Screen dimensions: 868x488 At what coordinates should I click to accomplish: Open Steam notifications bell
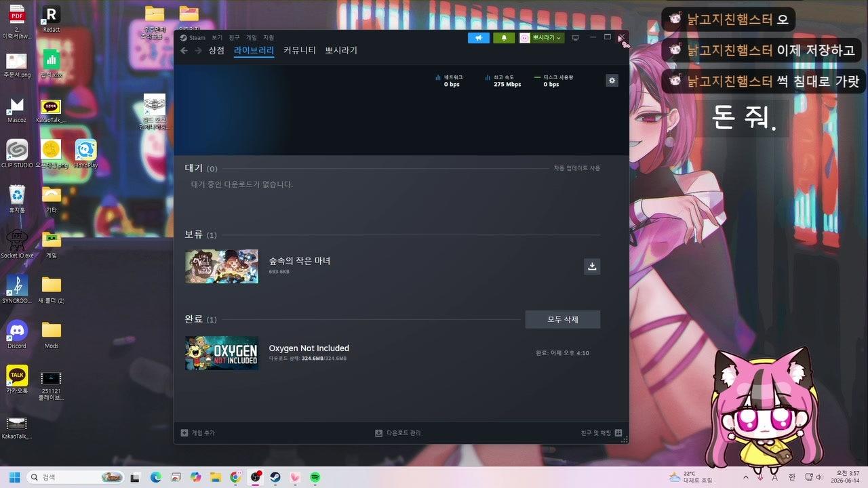504,38
